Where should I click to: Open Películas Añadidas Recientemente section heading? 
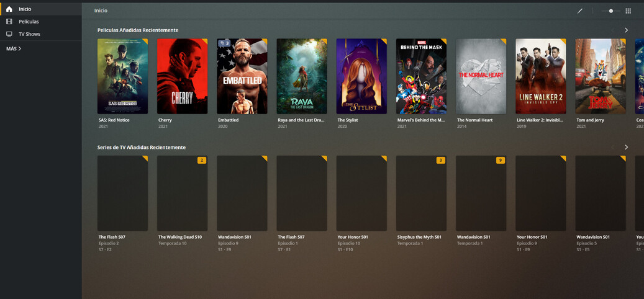138,30
